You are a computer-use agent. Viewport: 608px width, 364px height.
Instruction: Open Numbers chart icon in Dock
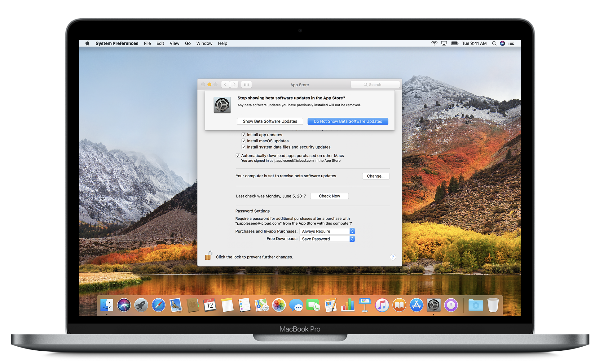[348, 305]
